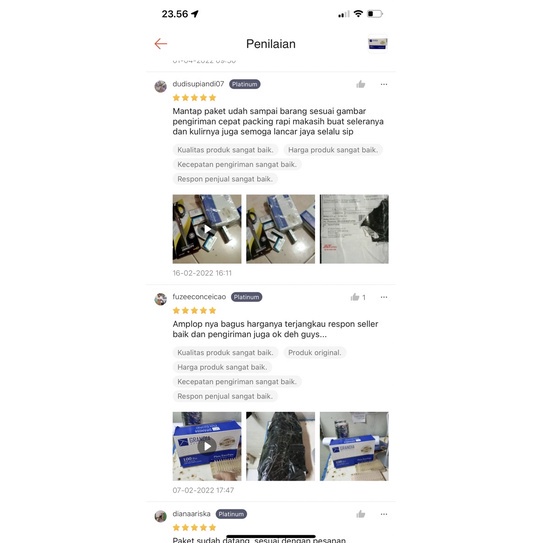
Task: Tap Platinum badge next to dianaariska
Action: click(x=231, y=514)
